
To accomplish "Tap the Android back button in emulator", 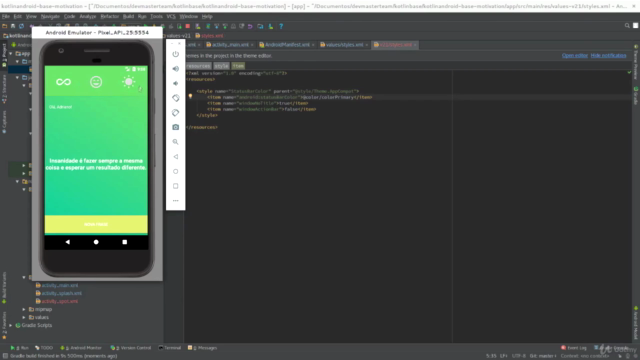I will [67, 242].
